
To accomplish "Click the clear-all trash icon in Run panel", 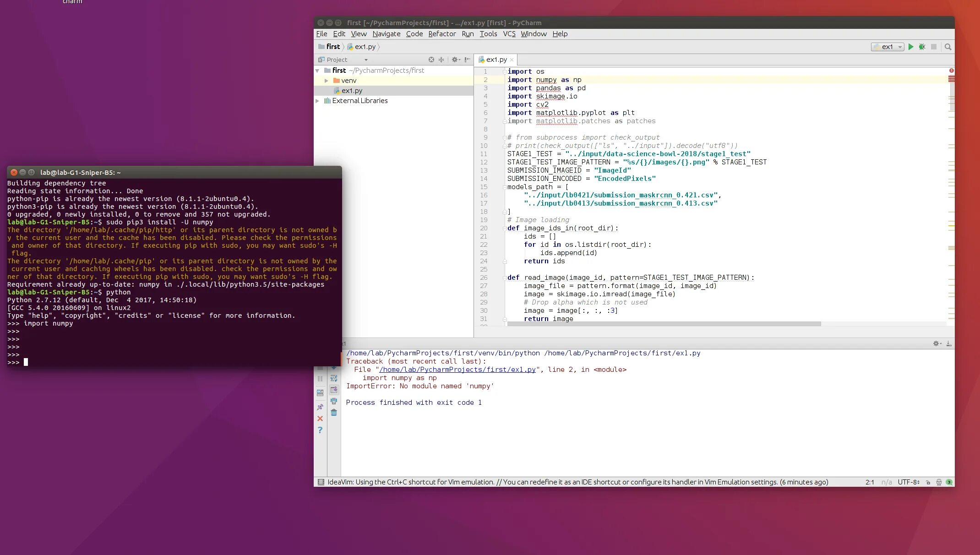I will point(334,413).
